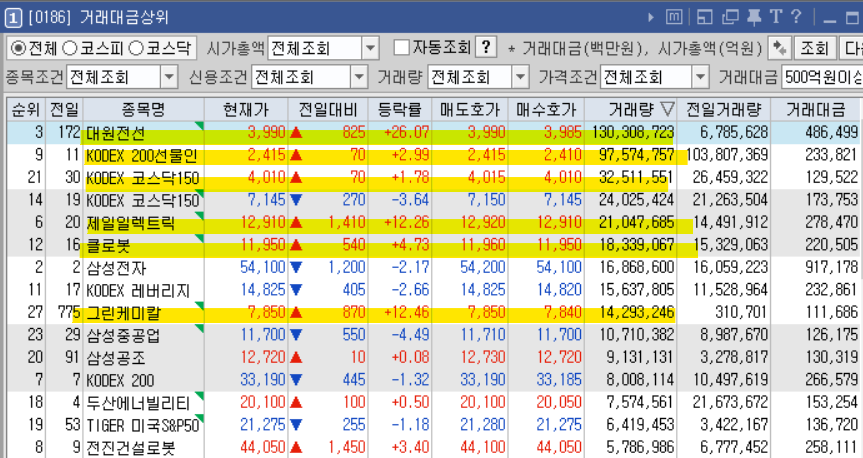Open the 시가총액 dropdown
Viewport: 863px width, 458px height.
[x=370, y=48]
